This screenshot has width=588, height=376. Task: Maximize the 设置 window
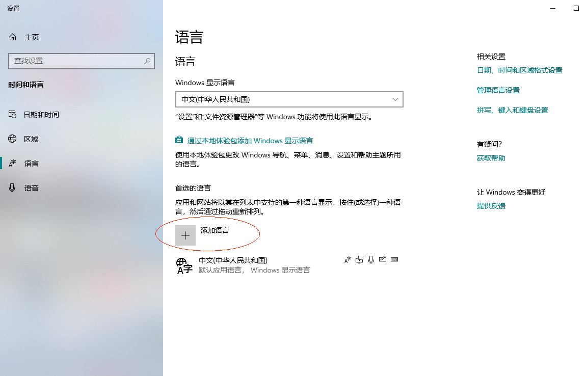[576, 8]
